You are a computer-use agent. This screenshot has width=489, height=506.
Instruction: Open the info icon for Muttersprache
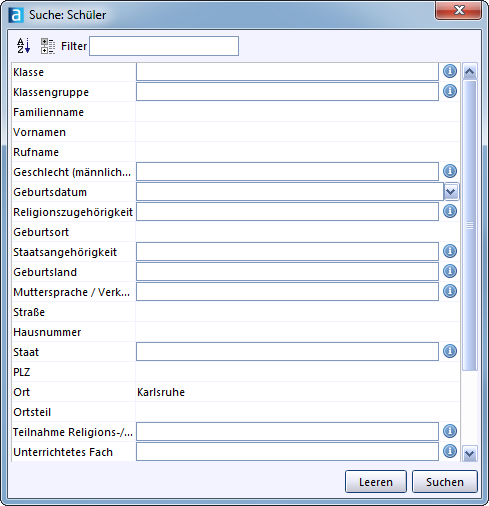click(450, 291)
